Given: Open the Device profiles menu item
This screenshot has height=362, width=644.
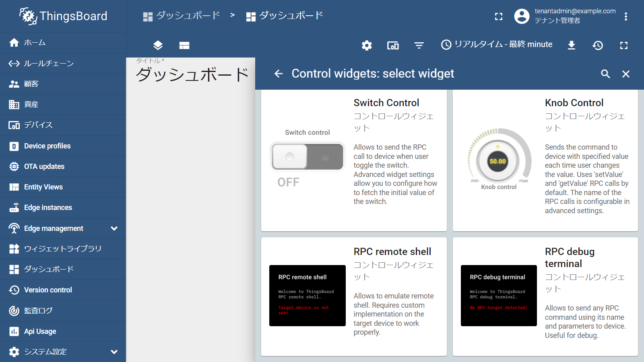Looking at the screenshot, I should click(x=47, y=146).
